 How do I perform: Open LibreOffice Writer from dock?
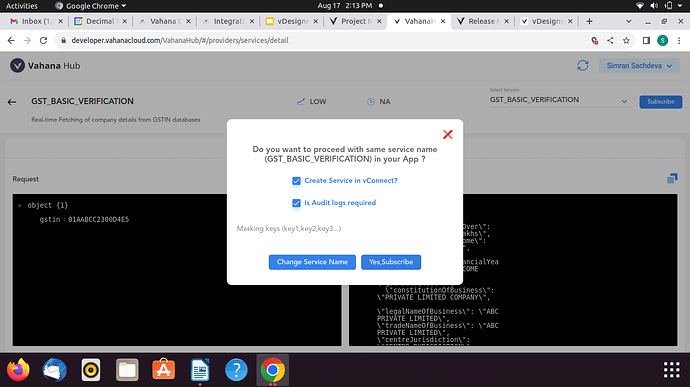(x=200, y=370)
